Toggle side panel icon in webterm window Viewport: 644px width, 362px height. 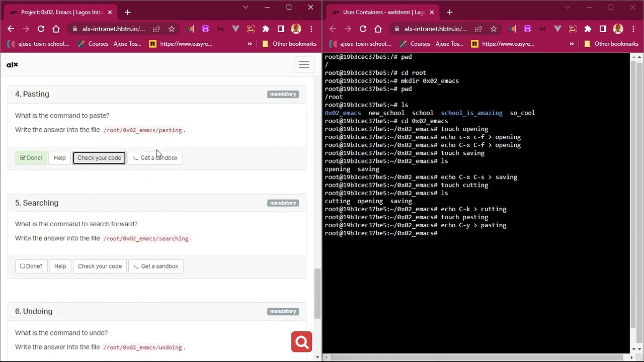603,29
